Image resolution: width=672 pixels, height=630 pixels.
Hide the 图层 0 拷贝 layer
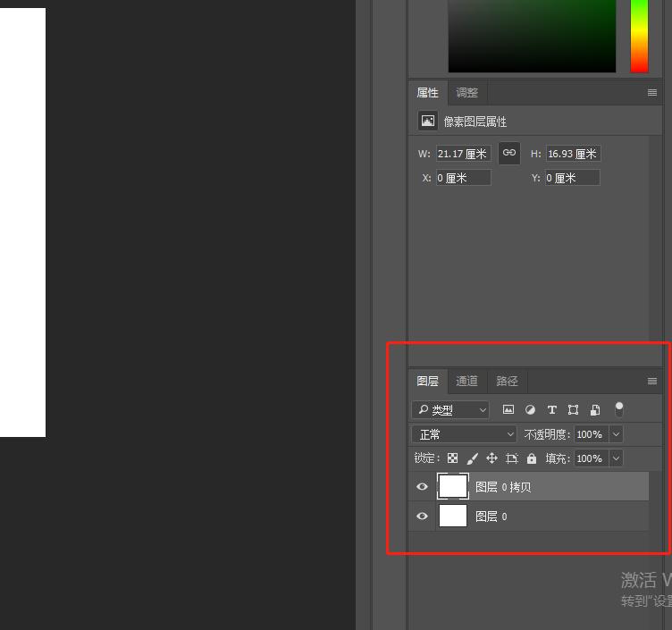[423, 487]
